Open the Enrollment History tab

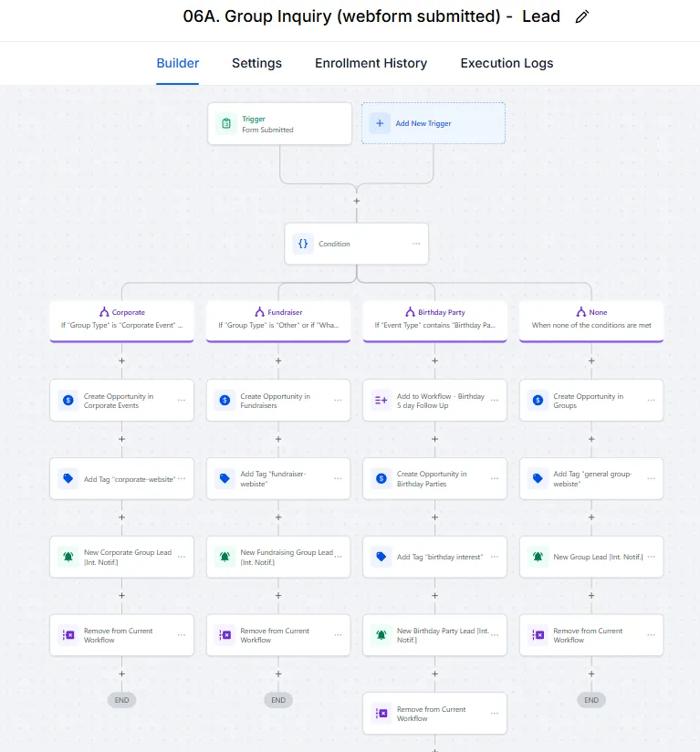371,63
